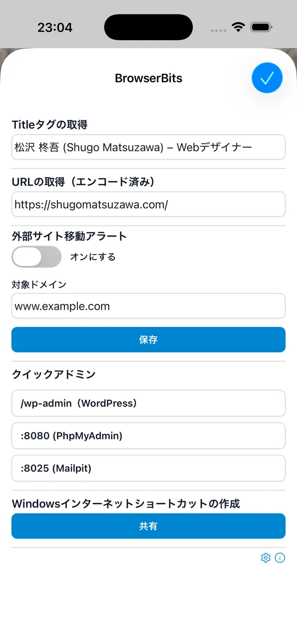Tap the battery indicator in the status bar
The image size is (297, 644).
[260, 27]
